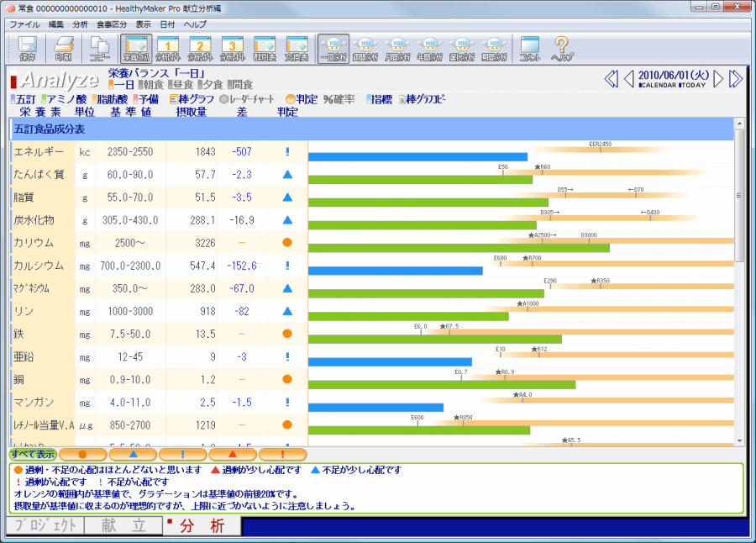This screenshot has width=756, height=543.
Task: Filter by the orange circle judgment button
Action: click(82, 454)
